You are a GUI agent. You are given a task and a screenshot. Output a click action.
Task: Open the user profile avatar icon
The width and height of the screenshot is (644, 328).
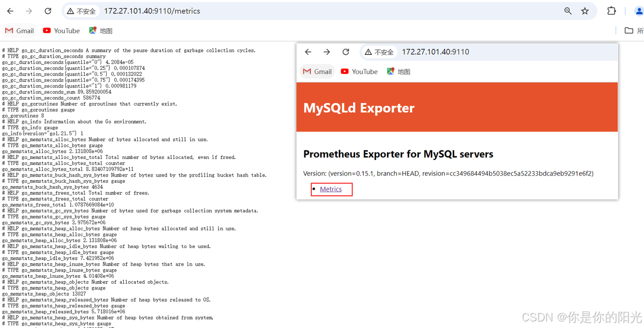[x=639, y=11]
